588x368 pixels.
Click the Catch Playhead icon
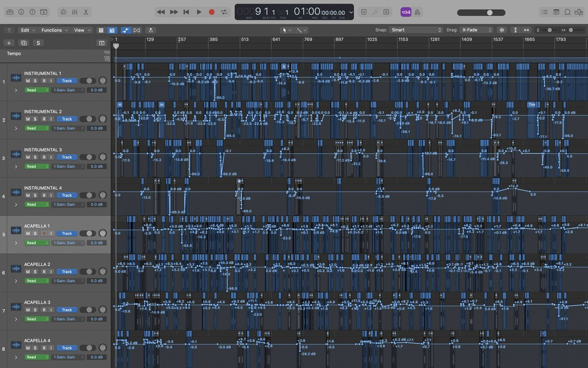[x=151, y=30]
